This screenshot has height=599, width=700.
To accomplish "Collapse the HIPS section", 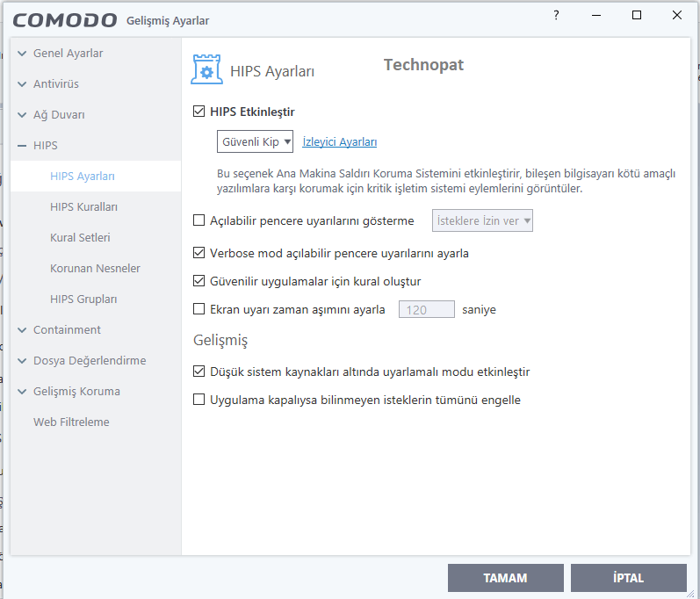I will tap(22, 146).
